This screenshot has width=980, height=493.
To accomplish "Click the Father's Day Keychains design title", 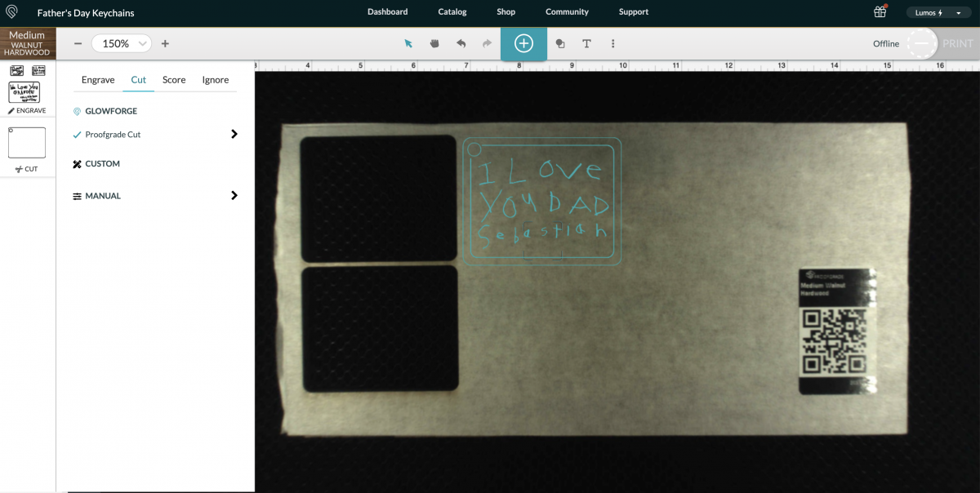I will tap(86, 13).
